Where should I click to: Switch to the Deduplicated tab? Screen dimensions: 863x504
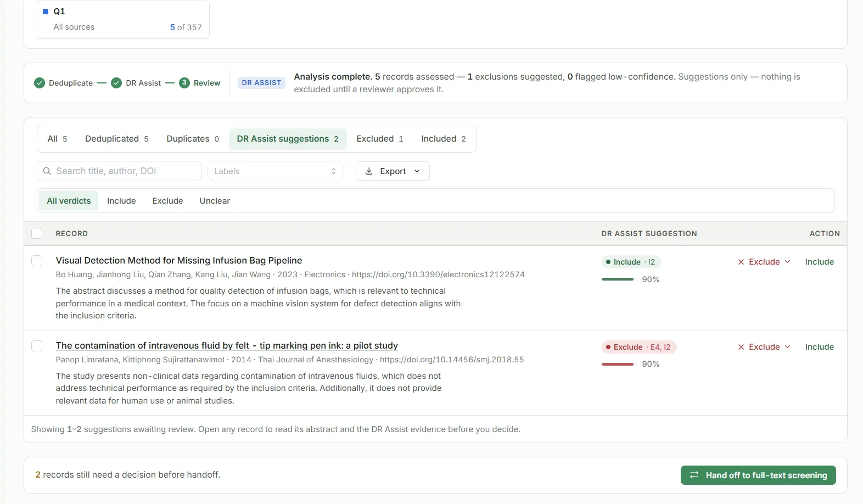coord(117,139)
